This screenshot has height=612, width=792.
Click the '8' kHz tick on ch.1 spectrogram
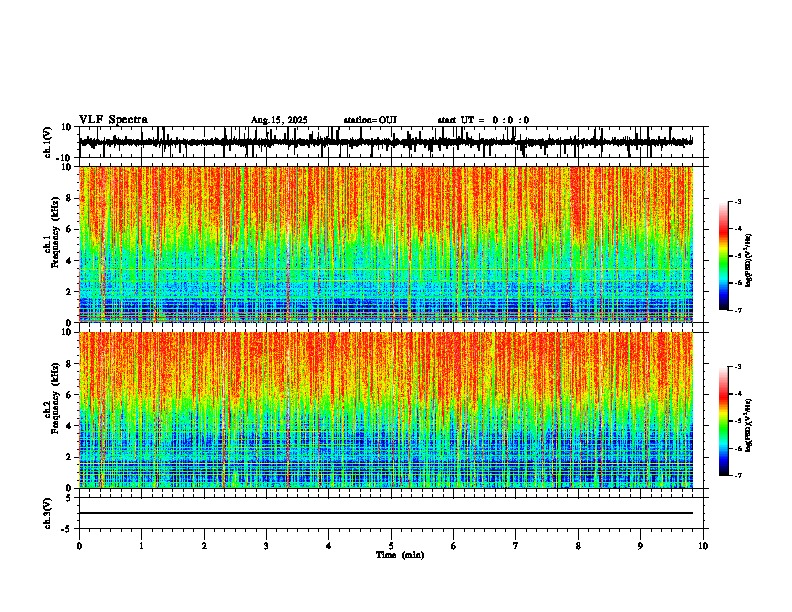tap(70, 198)
